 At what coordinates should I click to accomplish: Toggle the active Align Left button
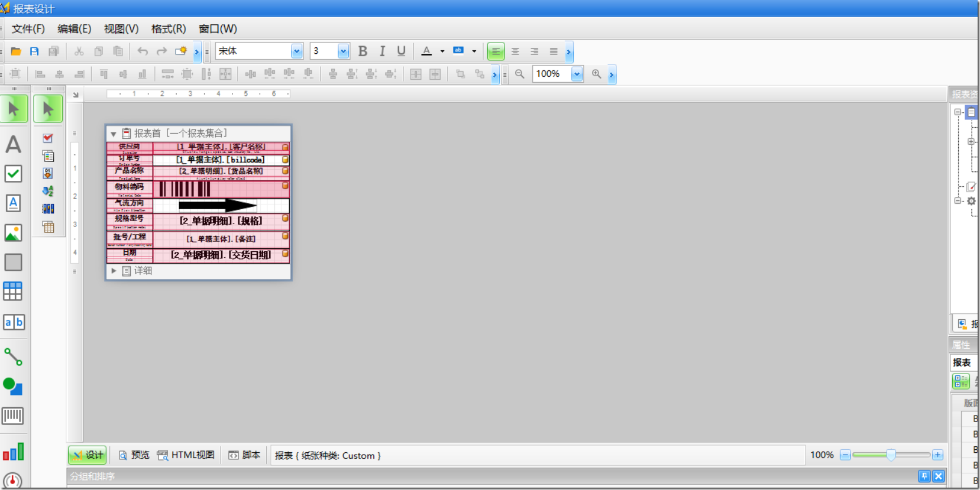[x=496, y=51]
